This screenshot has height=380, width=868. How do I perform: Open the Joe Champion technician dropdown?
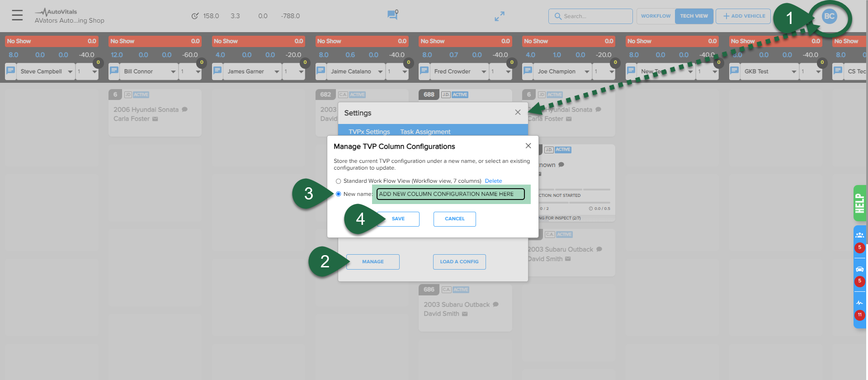[587, 71]
